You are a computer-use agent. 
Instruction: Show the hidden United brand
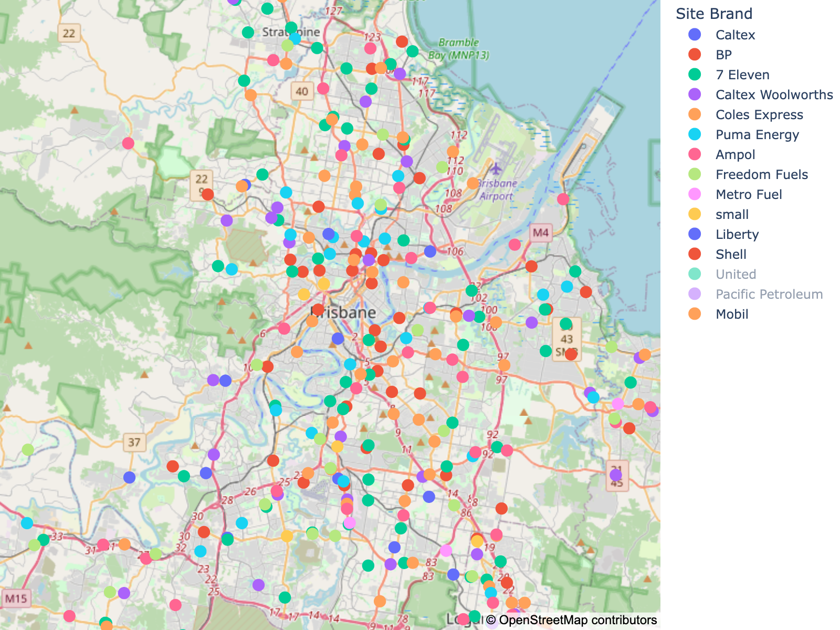(x=736, y=275)
